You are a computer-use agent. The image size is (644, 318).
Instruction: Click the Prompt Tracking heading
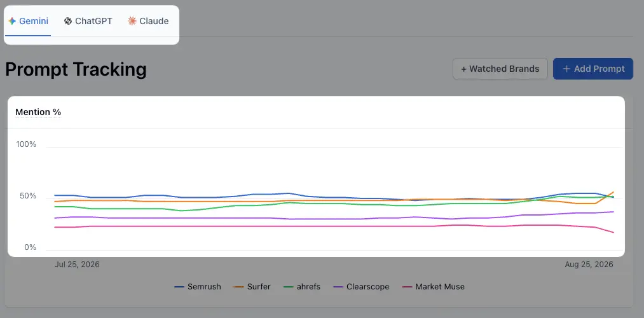tap(76, 69)
